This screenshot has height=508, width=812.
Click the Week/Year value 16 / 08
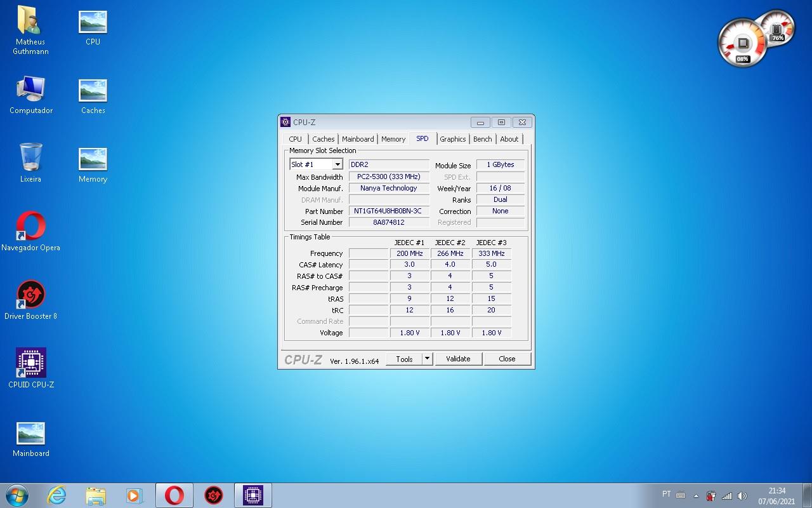(x=501, y=188)
